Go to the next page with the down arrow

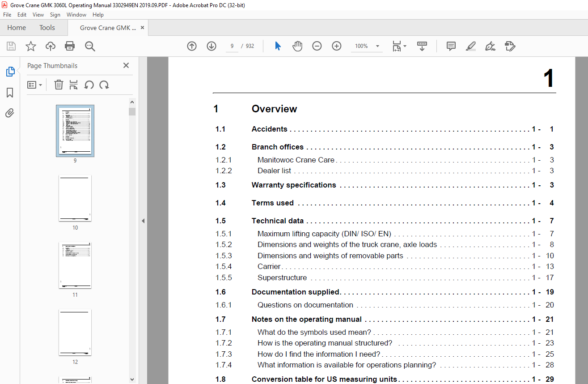[x=212, y=46]
